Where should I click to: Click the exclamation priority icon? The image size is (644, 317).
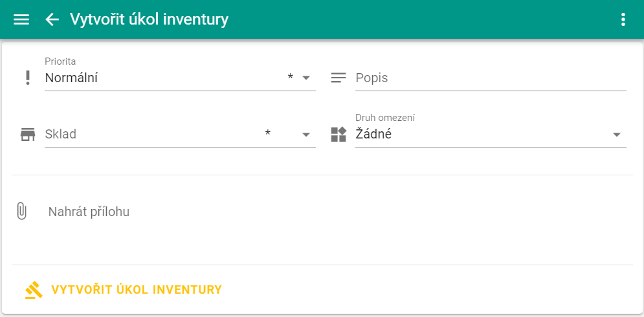coord(27,78)
